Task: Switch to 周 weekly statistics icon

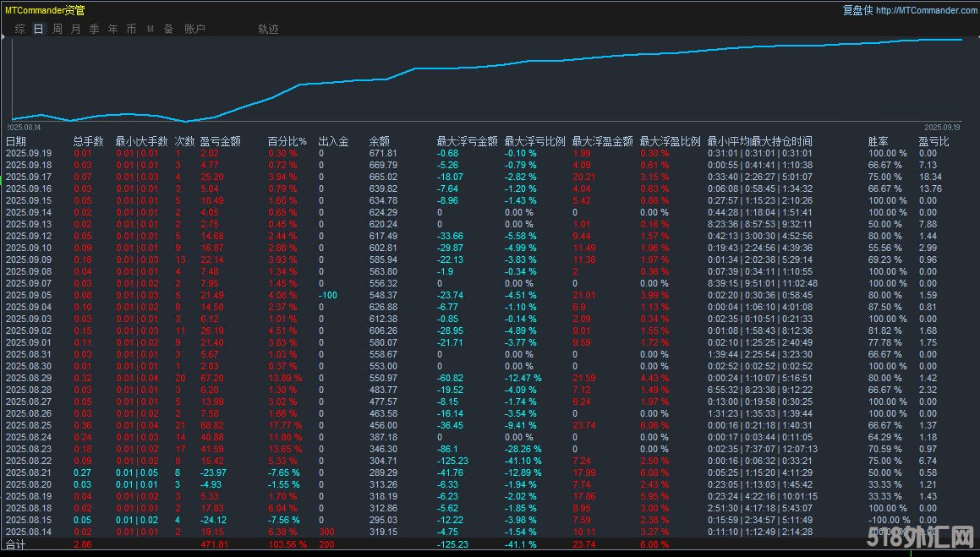Action: [x=57, y=28]
